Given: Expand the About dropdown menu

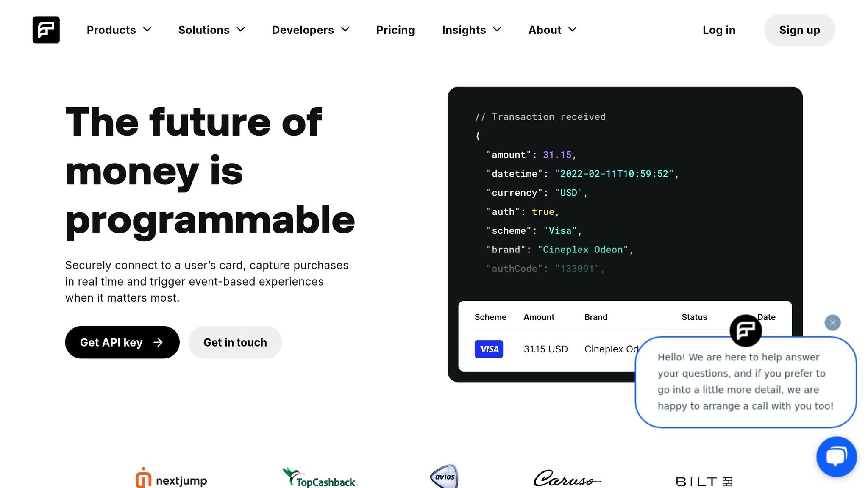Looking at the screenshot, I should (x=552, y=30).
